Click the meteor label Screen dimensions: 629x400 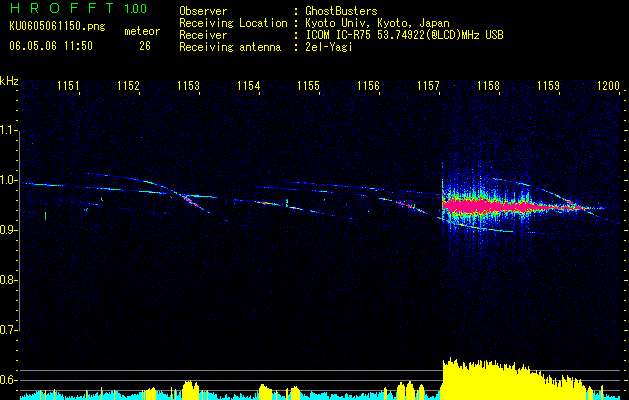142,31
